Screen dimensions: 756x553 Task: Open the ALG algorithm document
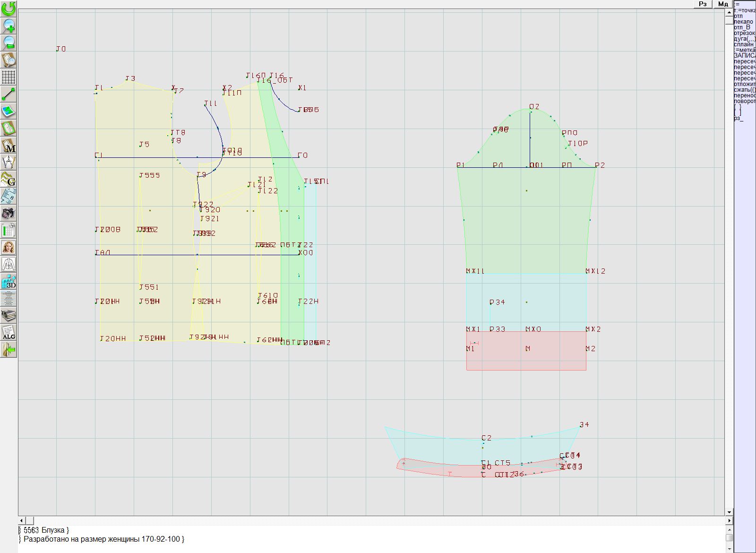pos(9,332)
